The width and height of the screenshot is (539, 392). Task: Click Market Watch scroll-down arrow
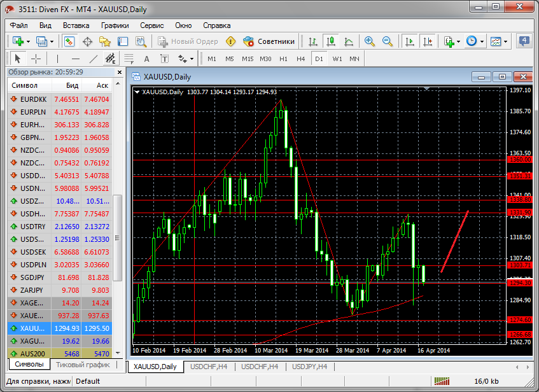pyautogui.click(x=118, y=353)
